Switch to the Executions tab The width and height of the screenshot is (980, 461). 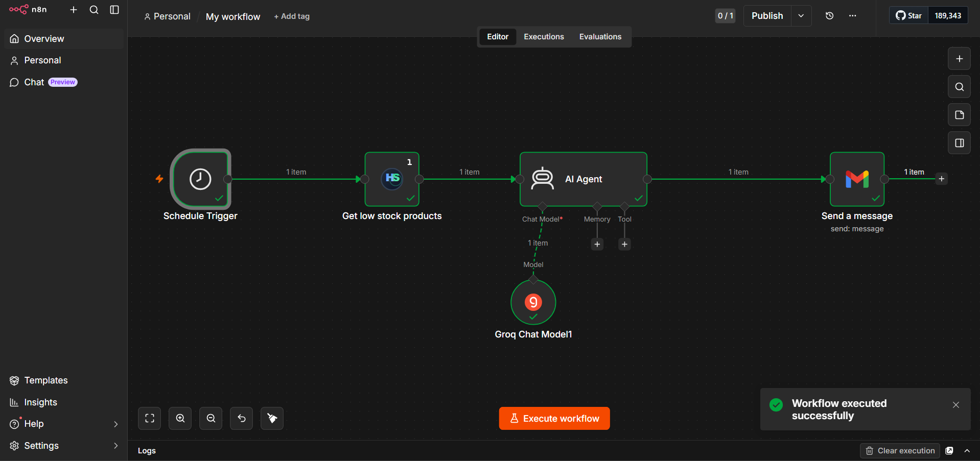544,37
